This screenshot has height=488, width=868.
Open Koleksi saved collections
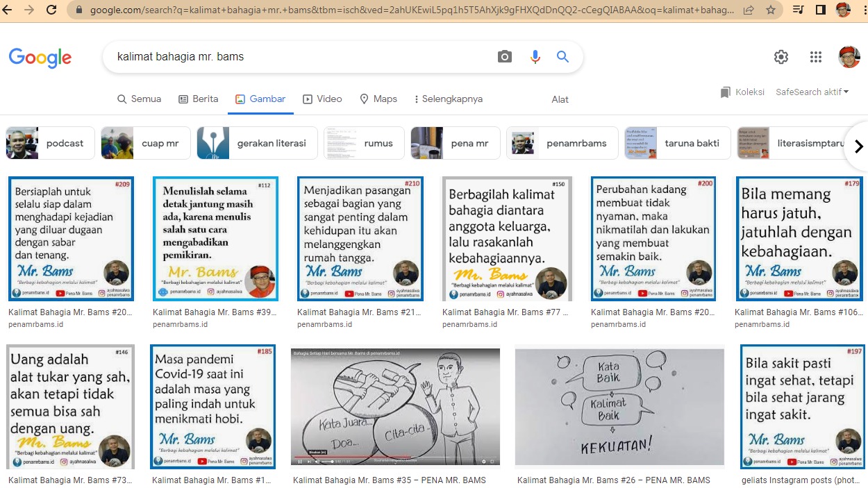[742, 92]
